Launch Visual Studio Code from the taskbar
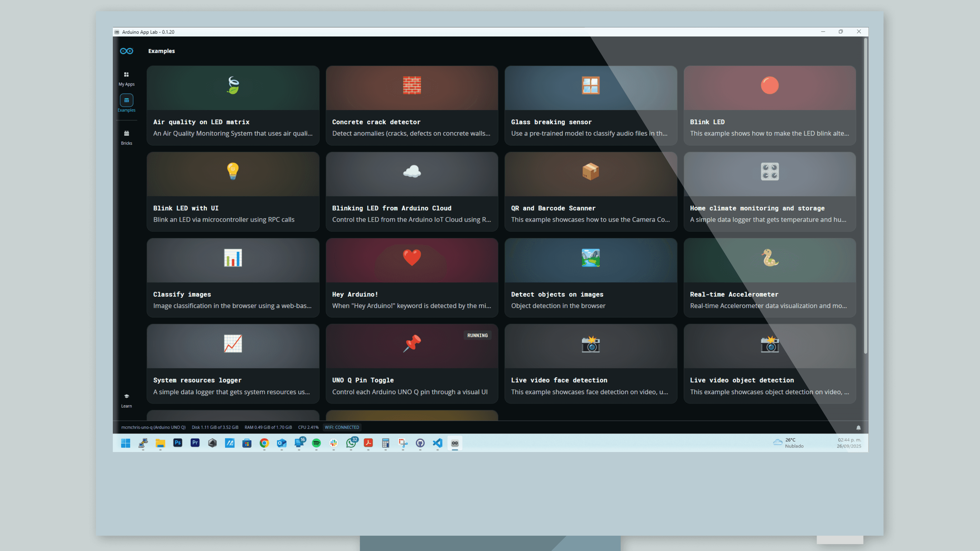The width and height of the screenshot is (980, 551). (437, 443)
